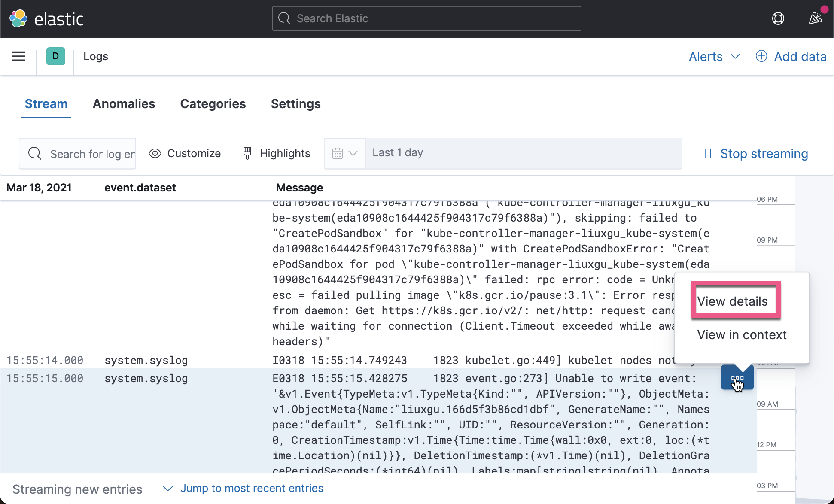The height and width of the screenshot is (504, 834).
Task: Click inside the Search Elastic field
Action: pyautogui.click(x=426, y=18)
